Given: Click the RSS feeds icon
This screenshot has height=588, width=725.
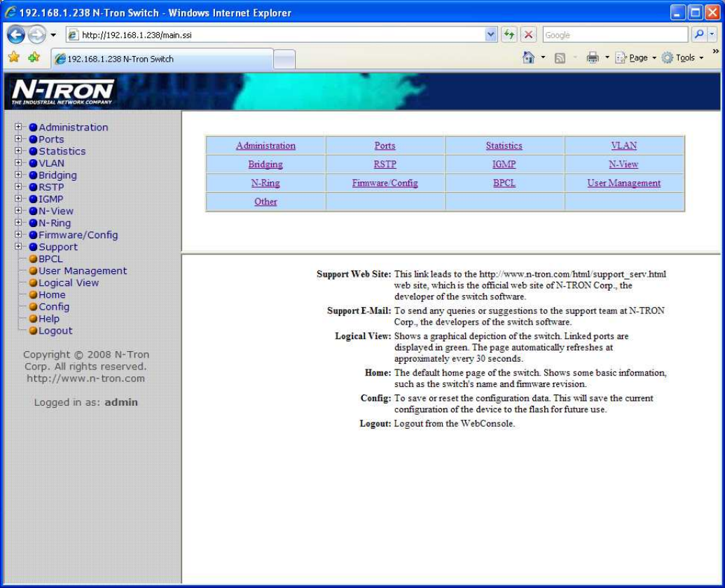Looking at the screenshot, I should (x=560, y=58).
